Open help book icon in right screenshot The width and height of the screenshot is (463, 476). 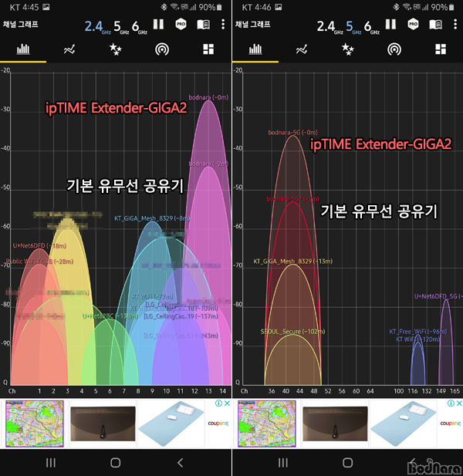tap(436, 25)
